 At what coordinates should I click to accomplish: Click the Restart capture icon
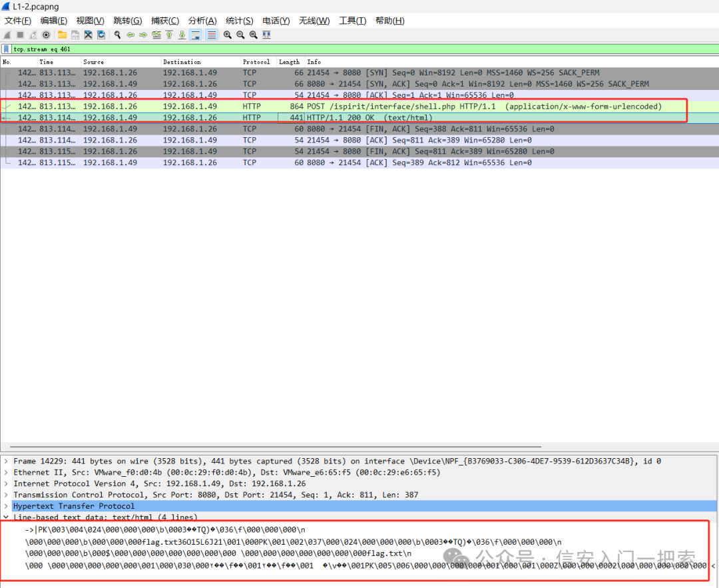(x=33, y=35)
